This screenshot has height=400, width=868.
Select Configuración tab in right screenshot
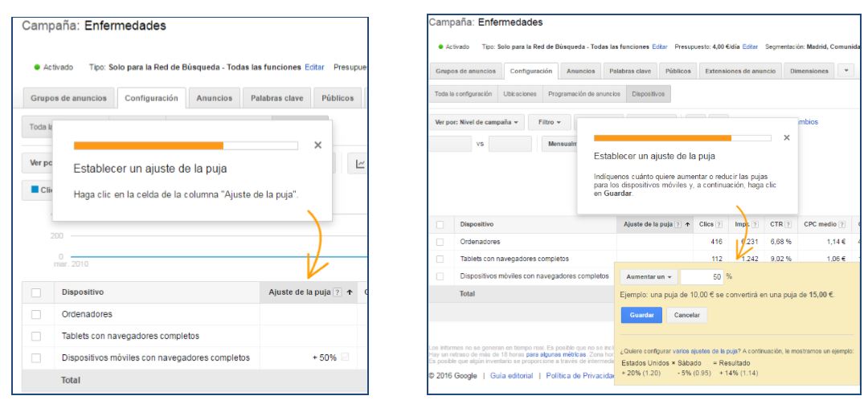coord(531,71)
